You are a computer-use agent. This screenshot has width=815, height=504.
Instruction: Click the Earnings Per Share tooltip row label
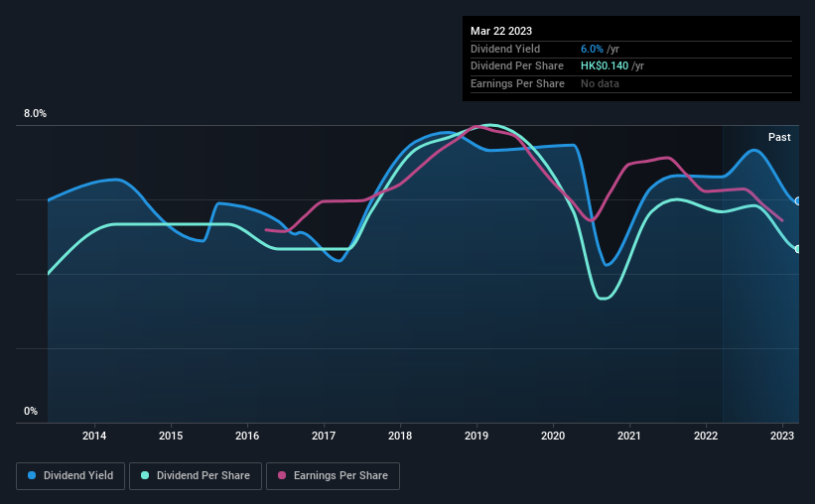tap(517, 83)
